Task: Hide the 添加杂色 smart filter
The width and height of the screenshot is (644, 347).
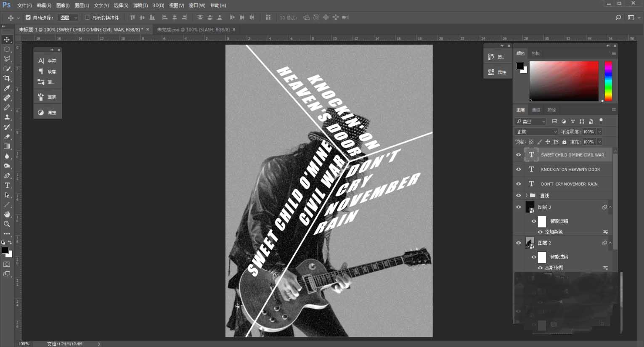Action: (540, 232)
